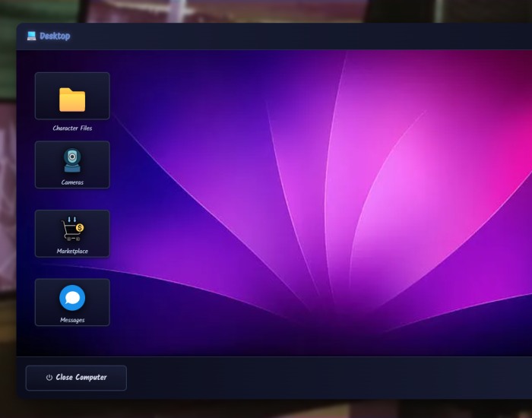Select the "Marketplace" text label

72,252
